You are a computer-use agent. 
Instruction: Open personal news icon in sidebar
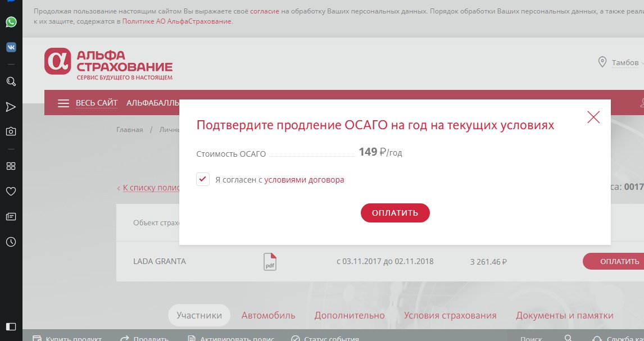pos(11,217)
